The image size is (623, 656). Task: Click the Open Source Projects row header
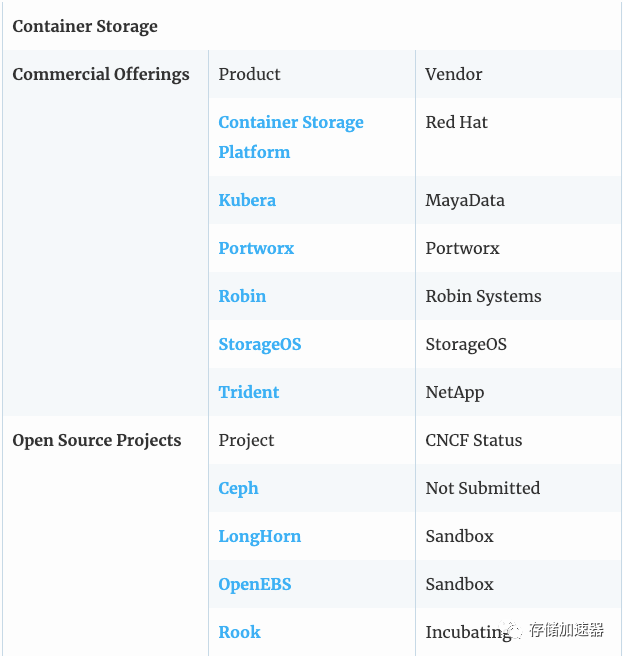click(x=97, y=441)
